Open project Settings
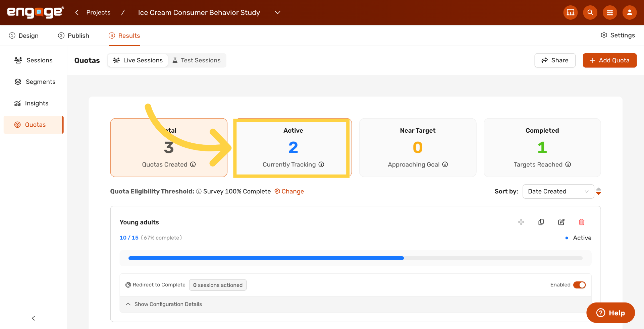The width and height of the screenshot is (644, 329). (618, 35)
